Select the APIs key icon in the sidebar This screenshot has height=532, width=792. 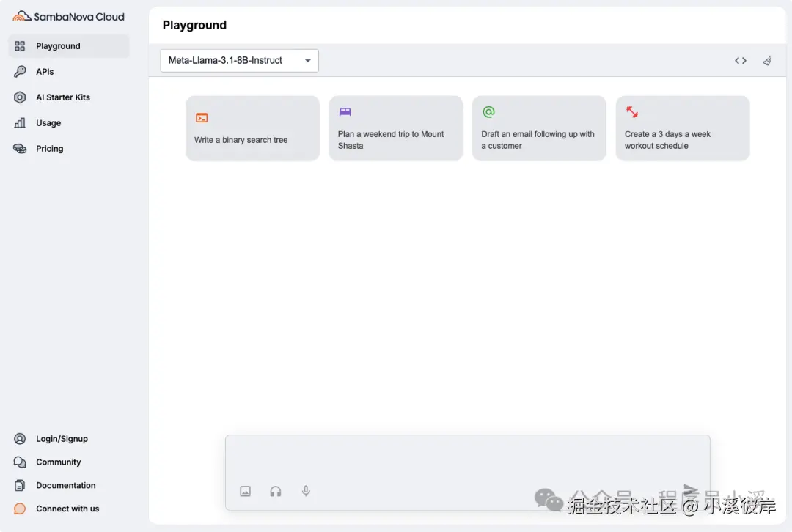click(x=21, y=71)
